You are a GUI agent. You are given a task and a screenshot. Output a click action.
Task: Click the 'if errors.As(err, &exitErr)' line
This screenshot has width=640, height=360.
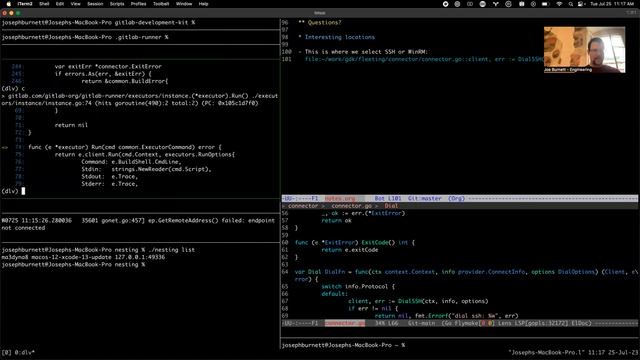(103, 74)
